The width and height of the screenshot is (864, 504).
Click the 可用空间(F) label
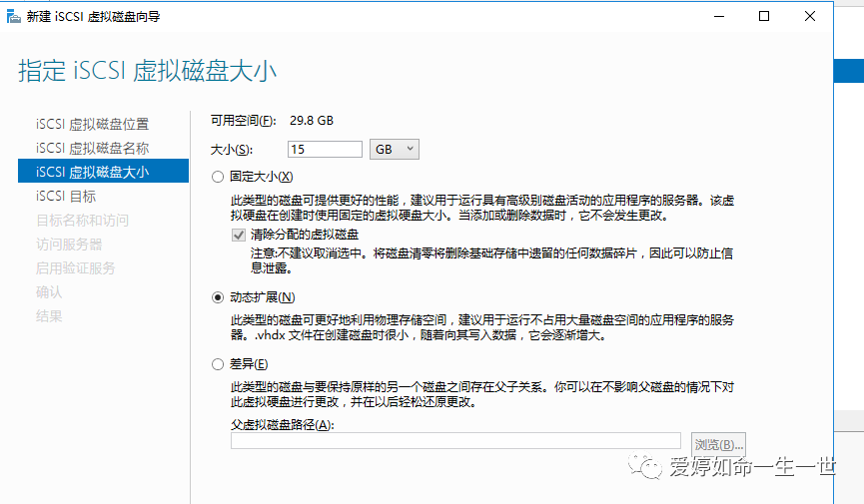point(243,121)
